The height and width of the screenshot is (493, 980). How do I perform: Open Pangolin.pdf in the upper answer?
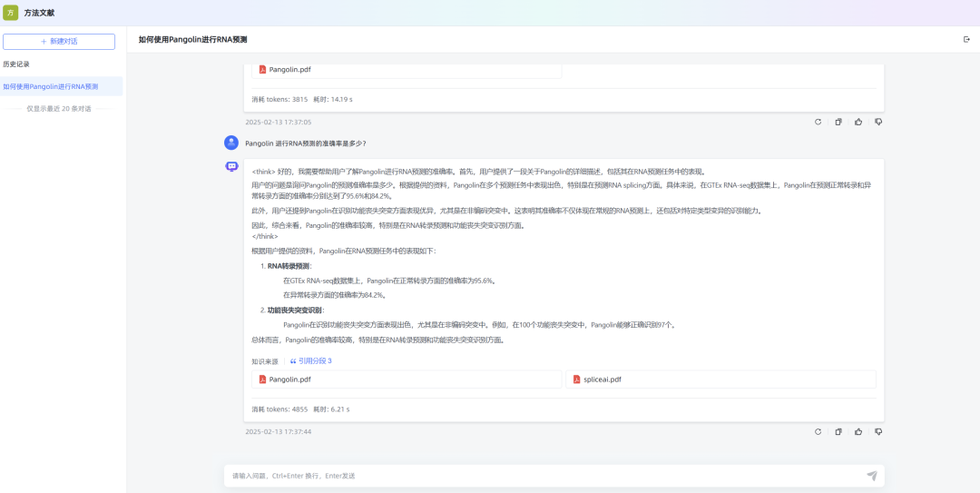tap(407, 70)
